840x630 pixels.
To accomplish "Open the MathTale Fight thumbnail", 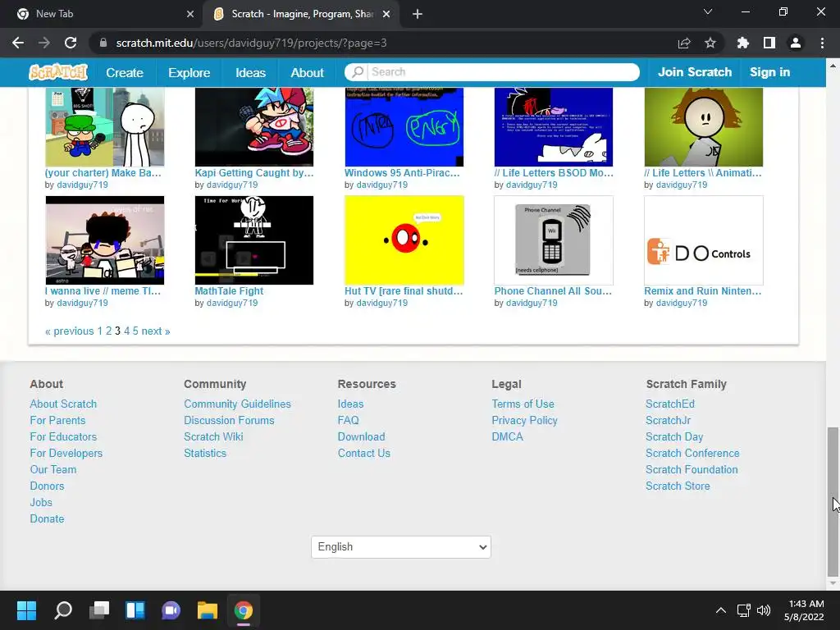I will click(254, 240).
